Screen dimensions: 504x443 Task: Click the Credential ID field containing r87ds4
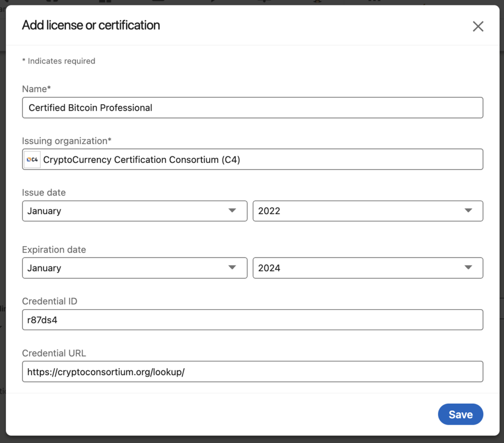click(252, 320)
